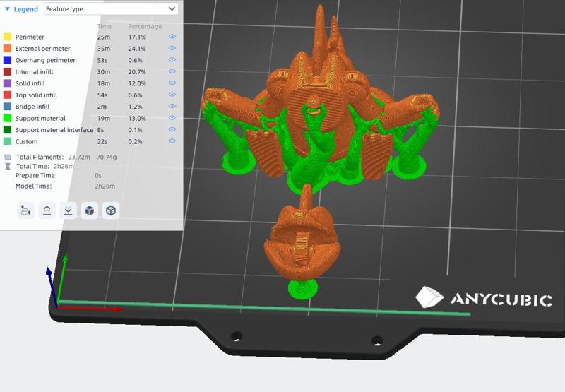565x392 pixels.
Task: Click the 'Prepare Time' 0s value
Action: (x=98, y=175)
